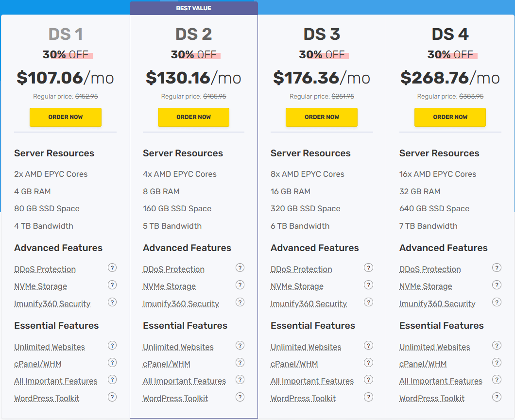Open Unlimited Websites link in DS 3 column
This screenshot has height=420, width=515.
click(306, 347)
